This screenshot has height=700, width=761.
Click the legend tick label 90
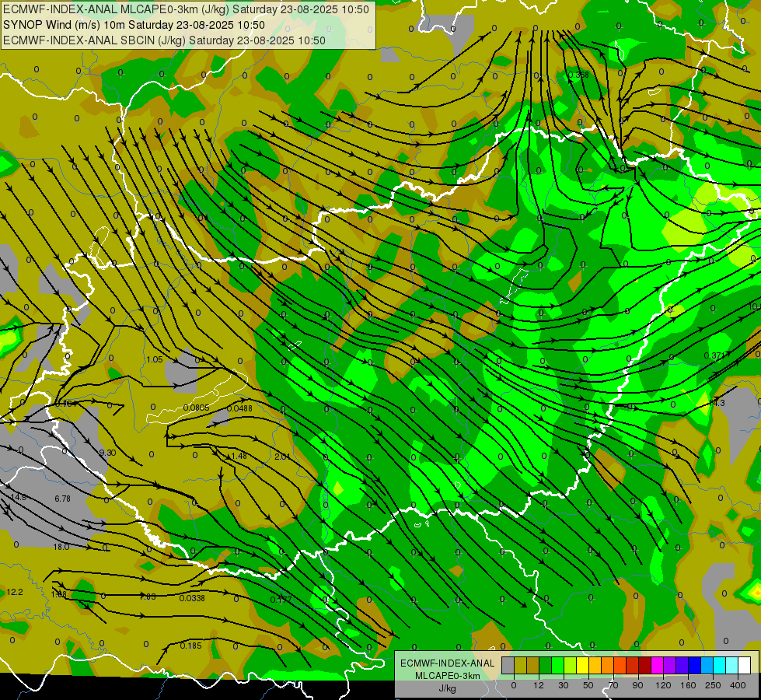coord(637,685)
